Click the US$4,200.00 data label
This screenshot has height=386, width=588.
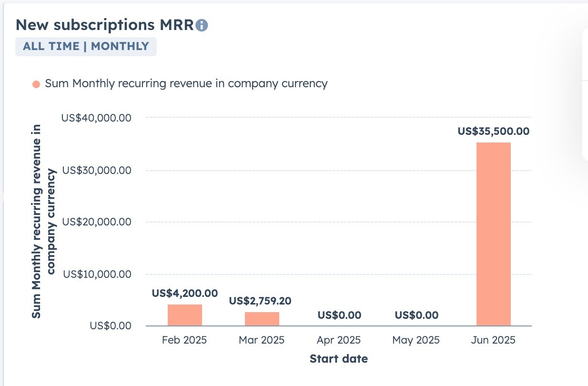(184, 294)
